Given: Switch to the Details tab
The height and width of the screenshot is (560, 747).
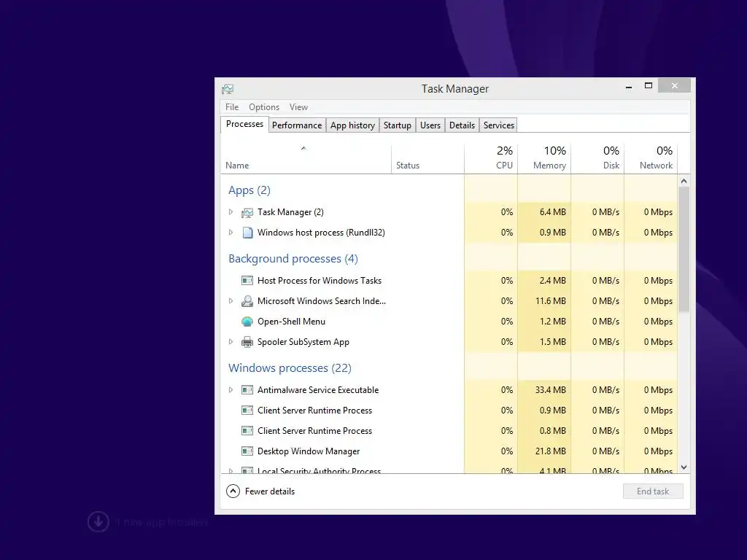Looking at the screenshot, I should click(462, 125).
